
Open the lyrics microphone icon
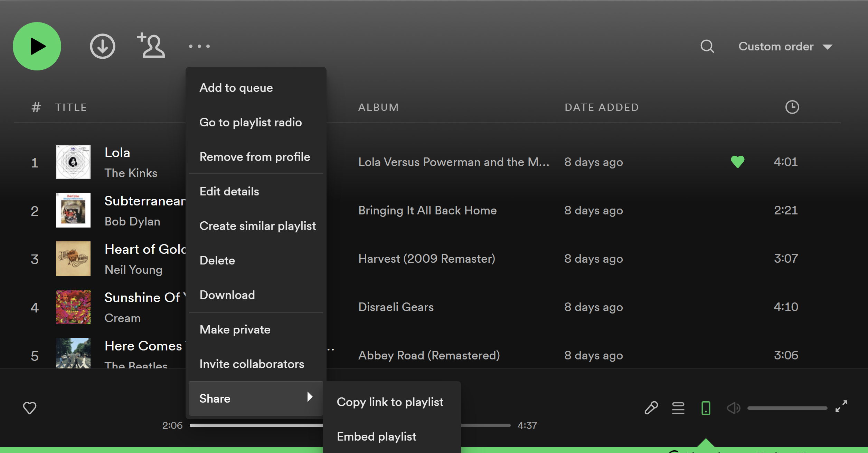[x=651, y=408]
